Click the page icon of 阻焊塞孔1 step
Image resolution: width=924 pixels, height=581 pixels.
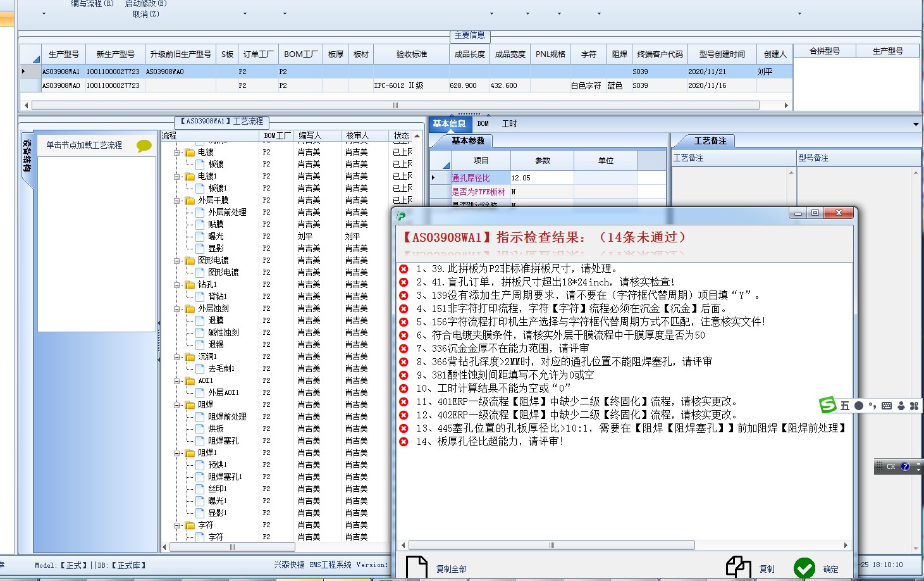pos(200,477)
